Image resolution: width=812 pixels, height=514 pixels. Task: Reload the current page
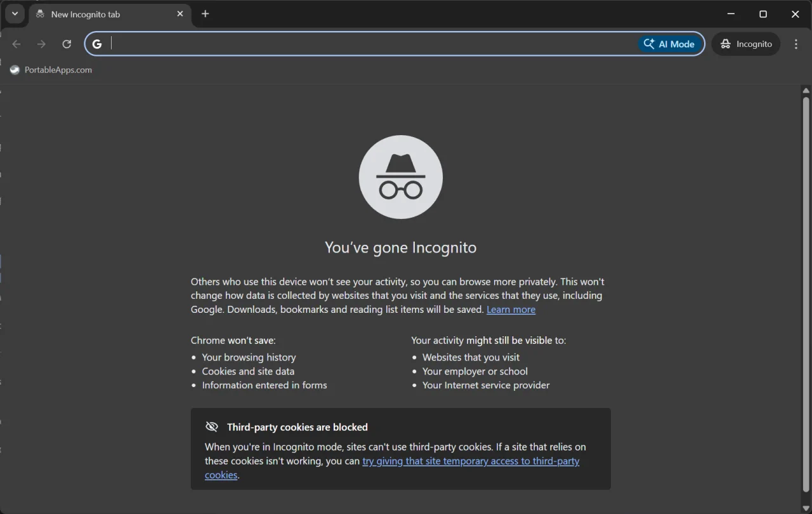[x=67, y=44]
